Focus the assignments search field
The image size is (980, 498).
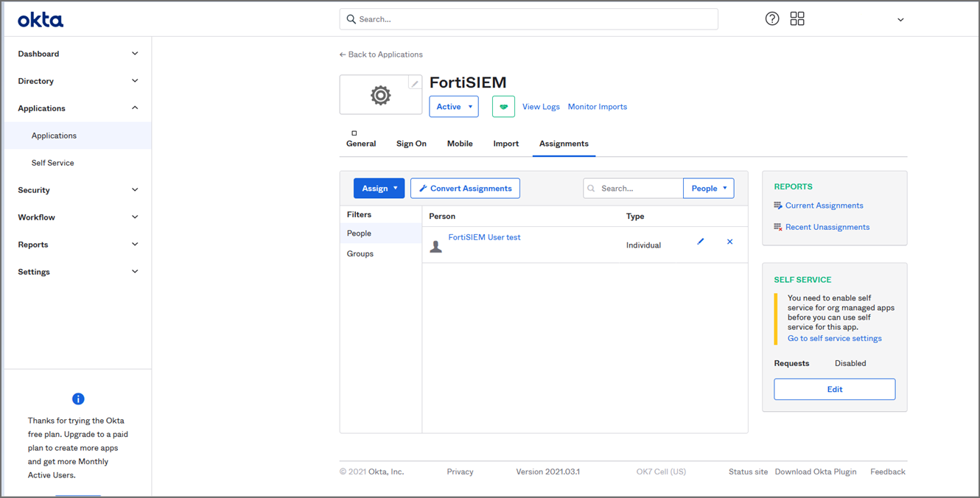coord(633,189)
